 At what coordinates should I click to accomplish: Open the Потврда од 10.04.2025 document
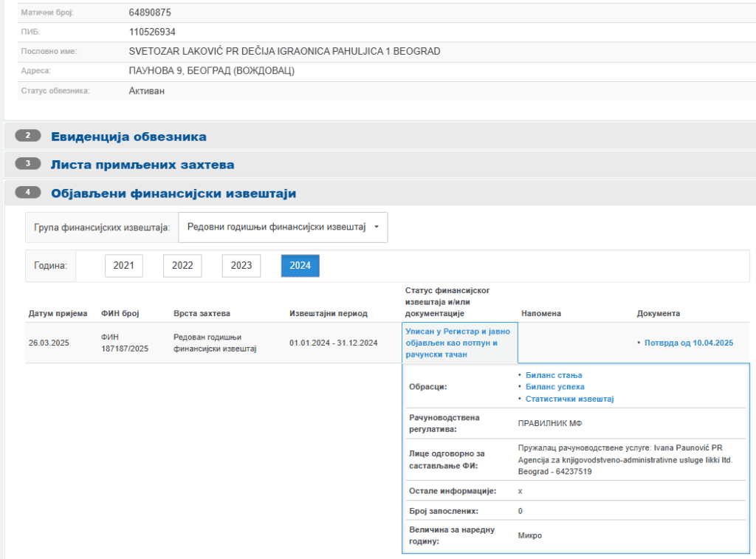(x=688, y=343)
